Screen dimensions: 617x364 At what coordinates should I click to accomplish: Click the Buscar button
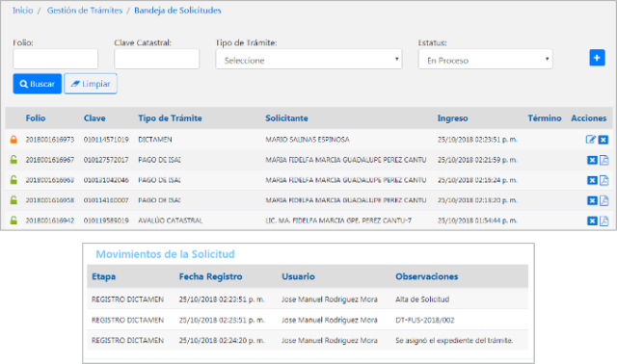[x=38, y=84]
